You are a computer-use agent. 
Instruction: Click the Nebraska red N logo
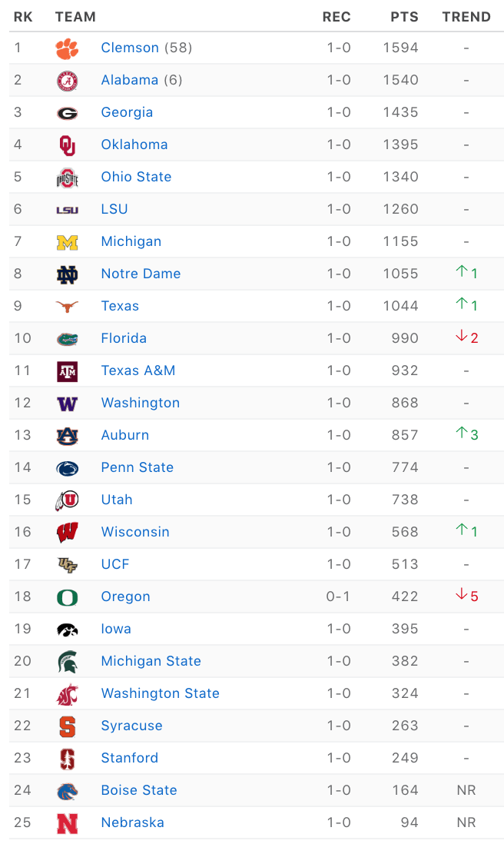pyautogui.click(x=68, y=823)
